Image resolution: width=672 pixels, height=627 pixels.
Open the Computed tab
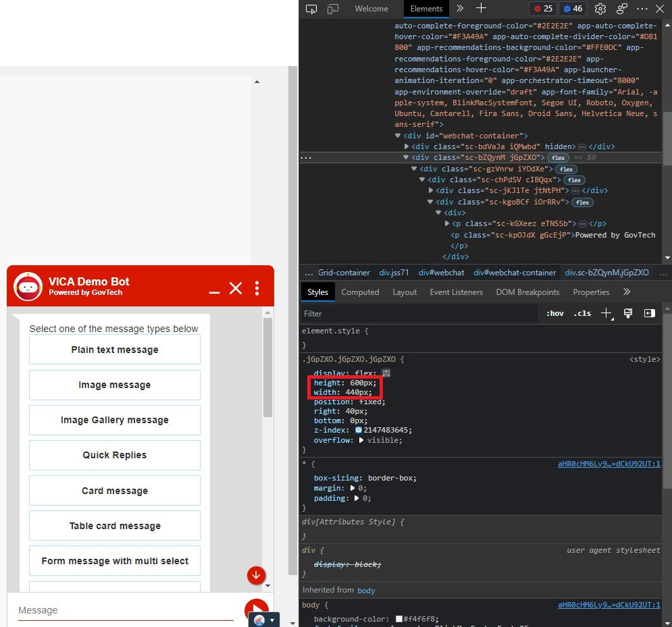(x=360, y=292)
